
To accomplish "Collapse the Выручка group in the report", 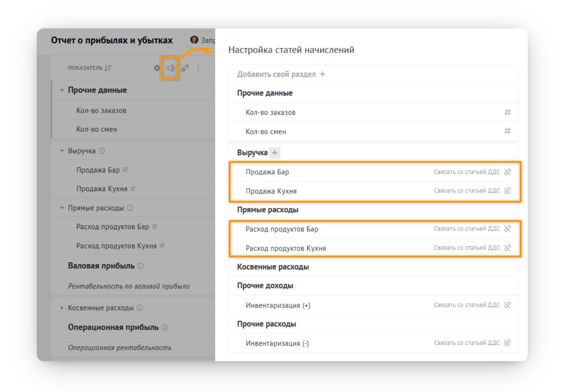I will click(x=62, y=151).
